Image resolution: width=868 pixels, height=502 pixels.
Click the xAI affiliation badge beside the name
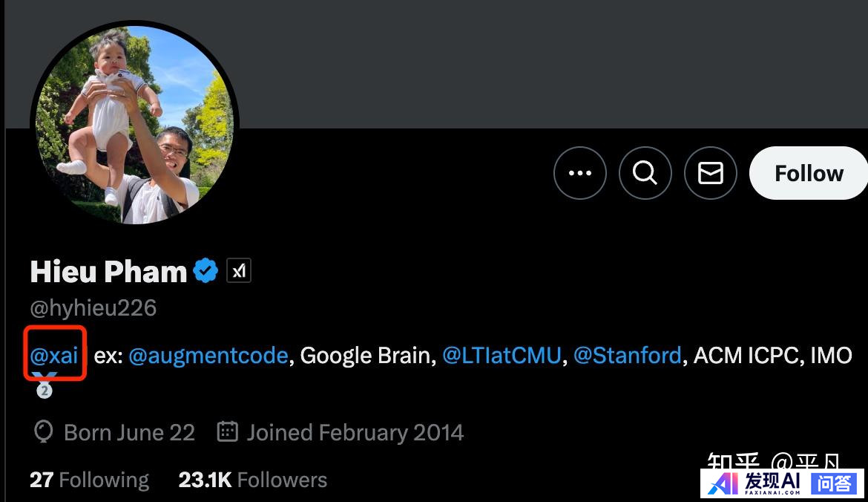(239, 271)
